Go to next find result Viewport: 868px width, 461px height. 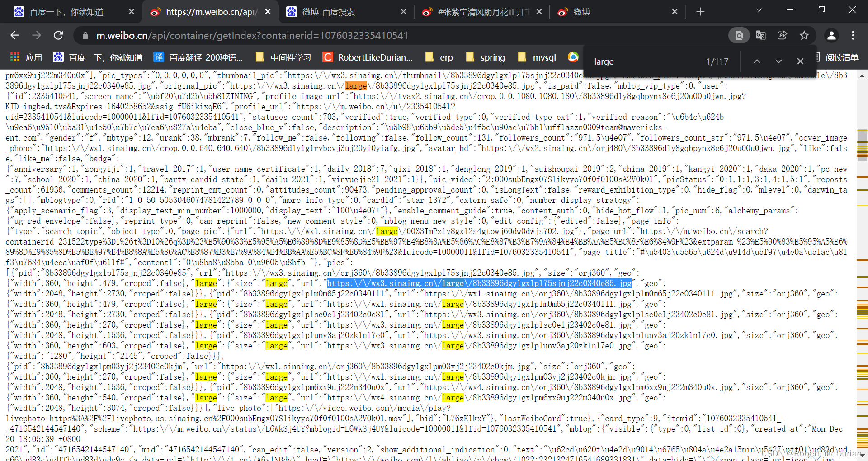[778, 61]
